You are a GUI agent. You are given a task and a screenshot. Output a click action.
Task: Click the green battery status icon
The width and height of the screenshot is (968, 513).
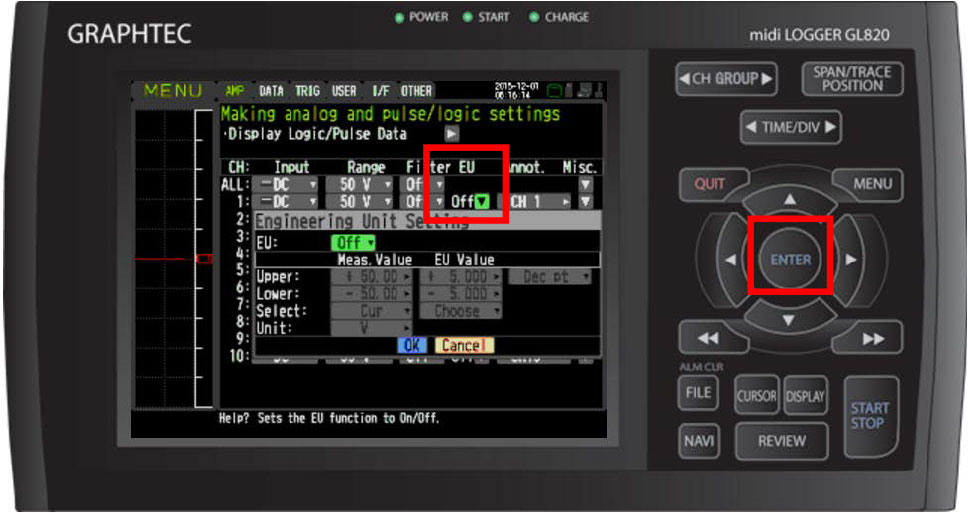coord(555,91)
